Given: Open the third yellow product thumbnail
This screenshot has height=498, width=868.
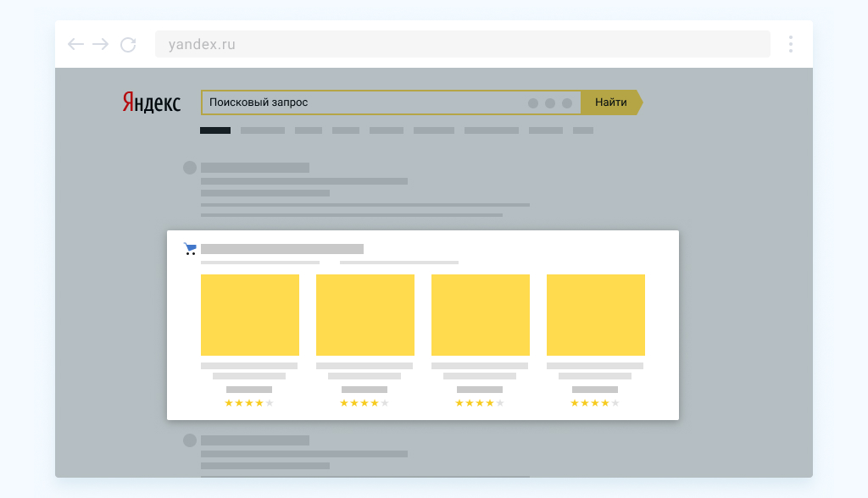Looking at the screenshot, I should coord(480,315).
